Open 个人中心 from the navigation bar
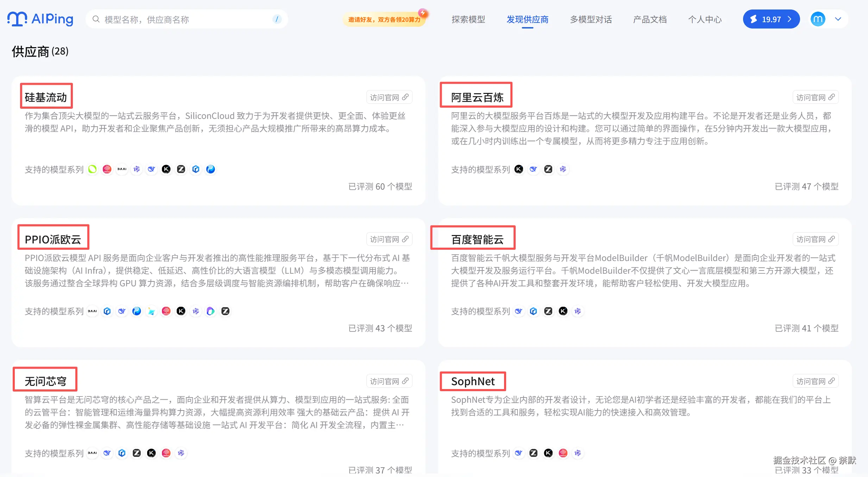868x477 pixels. 705,19
